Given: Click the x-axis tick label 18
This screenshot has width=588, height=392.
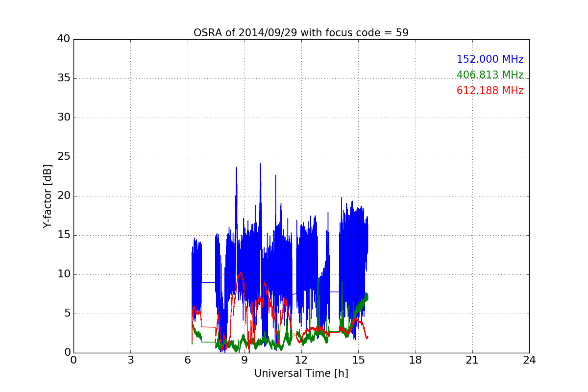Looking at the screenshot, I should (416, 360).
